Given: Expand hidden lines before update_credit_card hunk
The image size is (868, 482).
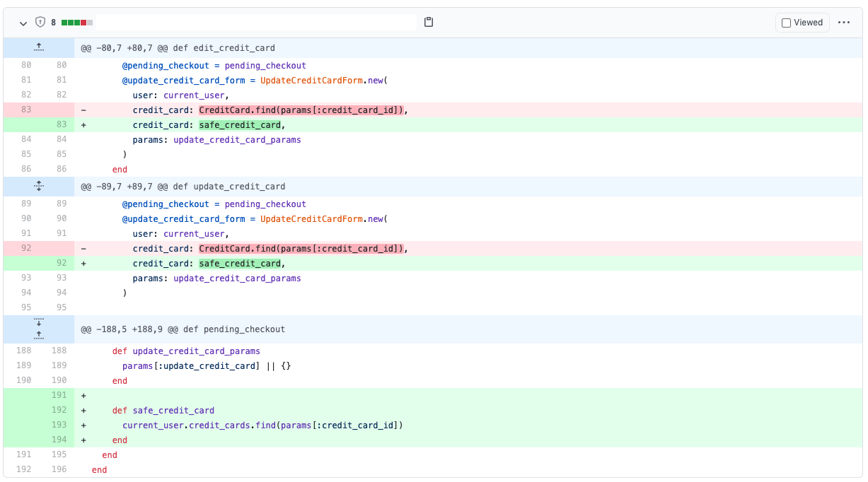Looking at the screenshot, I should pos(39,187).
